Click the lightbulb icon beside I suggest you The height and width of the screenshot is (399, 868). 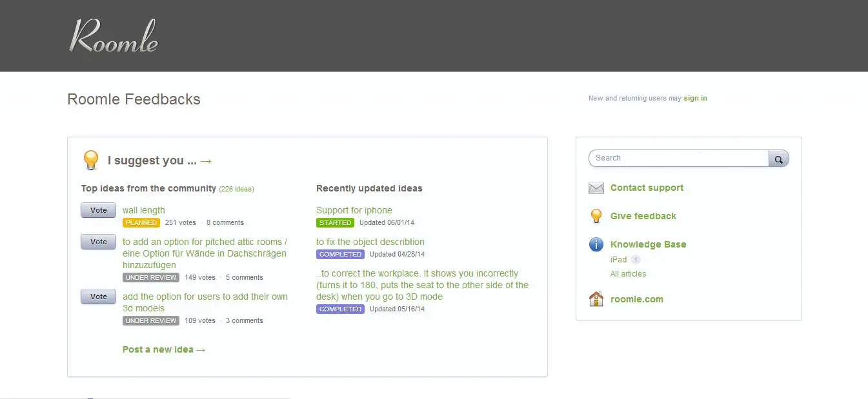point(91,161)
